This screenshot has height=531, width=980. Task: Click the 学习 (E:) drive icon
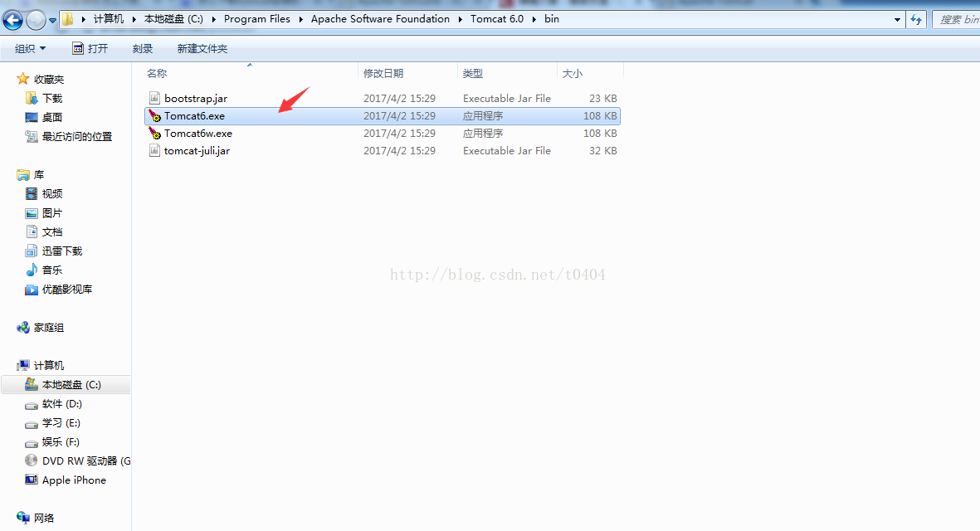(x=32, y=424)
